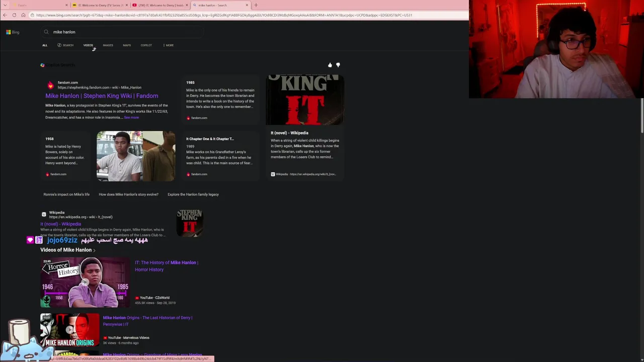Switch to the Maps tab
This screenshot has height=362, width=644.
pyautogui.click(x=127, y=45)
